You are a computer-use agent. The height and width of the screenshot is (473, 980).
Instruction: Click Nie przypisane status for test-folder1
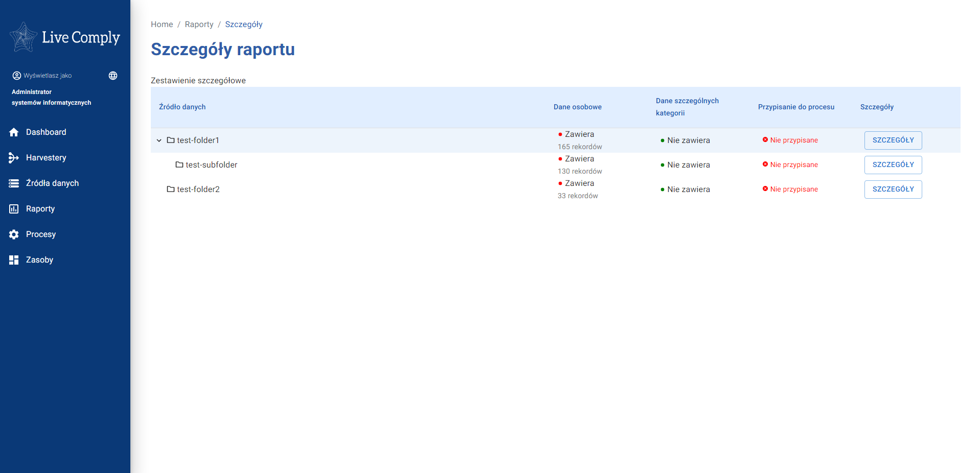(x=793, y=140)
